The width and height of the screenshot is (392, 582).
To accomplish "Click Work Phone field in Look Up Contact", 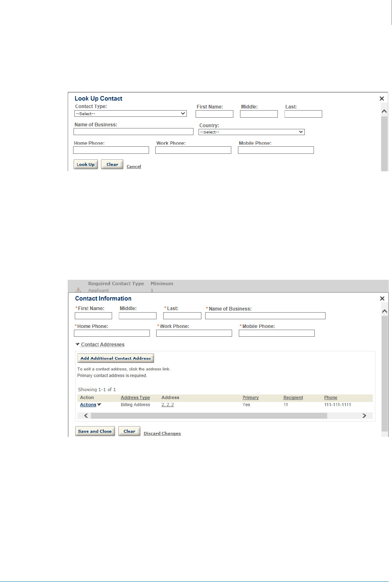I will (193, 150).
